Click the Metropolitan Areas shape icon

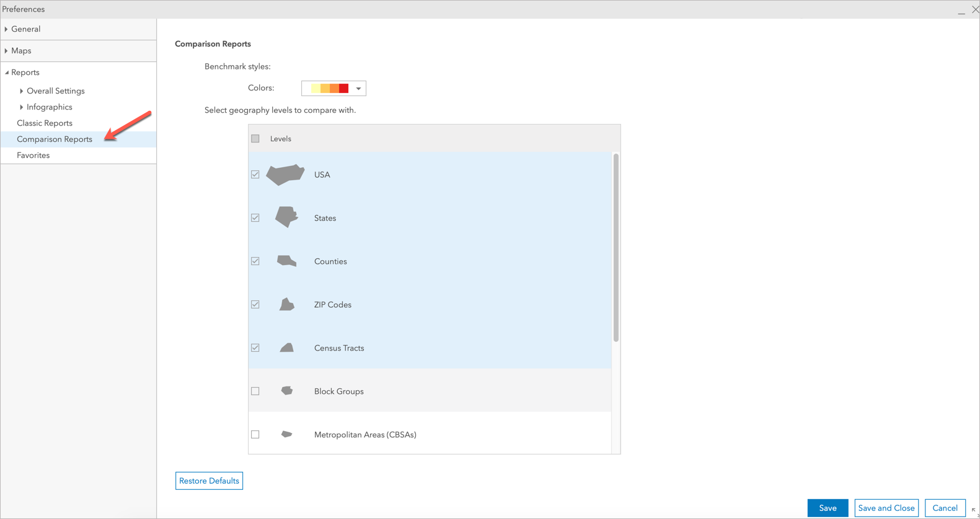click(286, 434)
